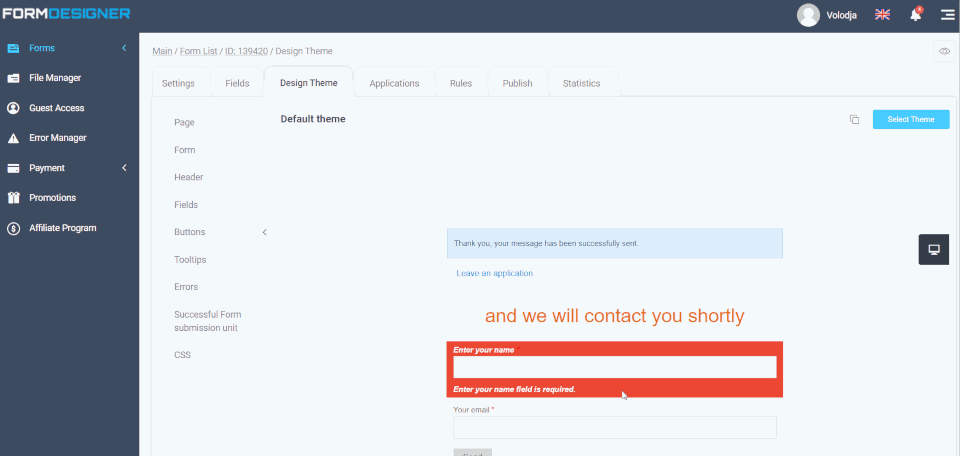The height and width of the screenshot is (456, 960).
Task: Click the success message banner
Action: click(615, 243)
